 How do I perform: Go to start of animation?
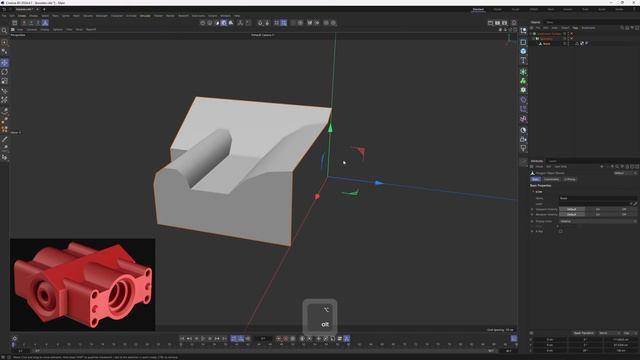182,338
